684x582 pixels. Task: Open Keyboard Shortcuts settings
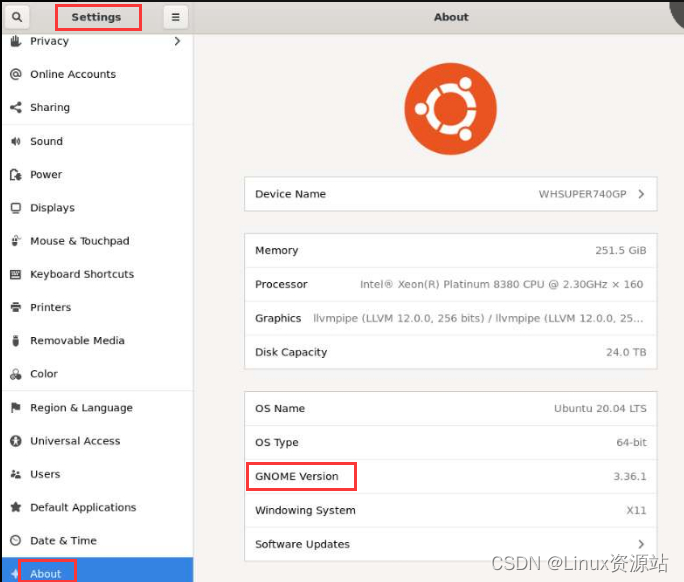[98, 274]
